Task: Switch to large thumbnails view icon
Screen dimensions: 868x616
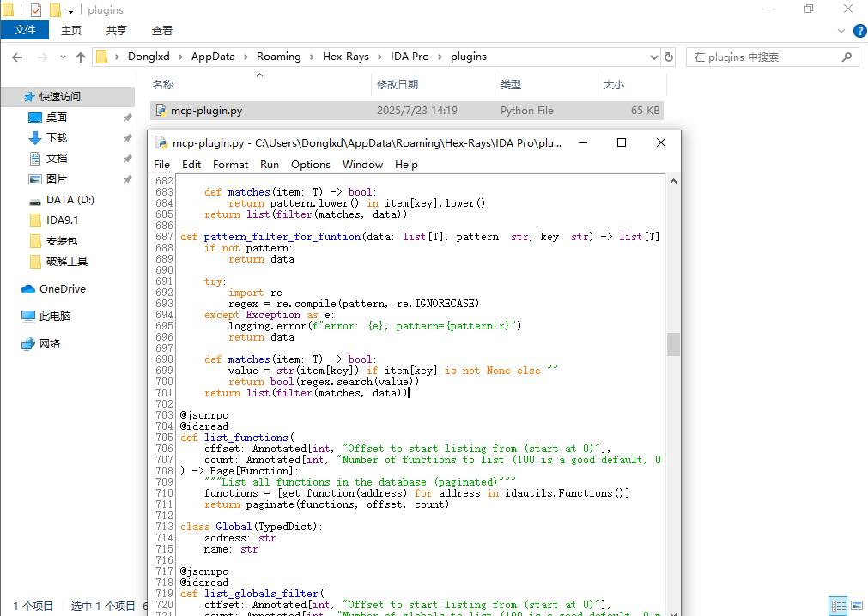Action: pyautogui.click(x=856, y=606)
